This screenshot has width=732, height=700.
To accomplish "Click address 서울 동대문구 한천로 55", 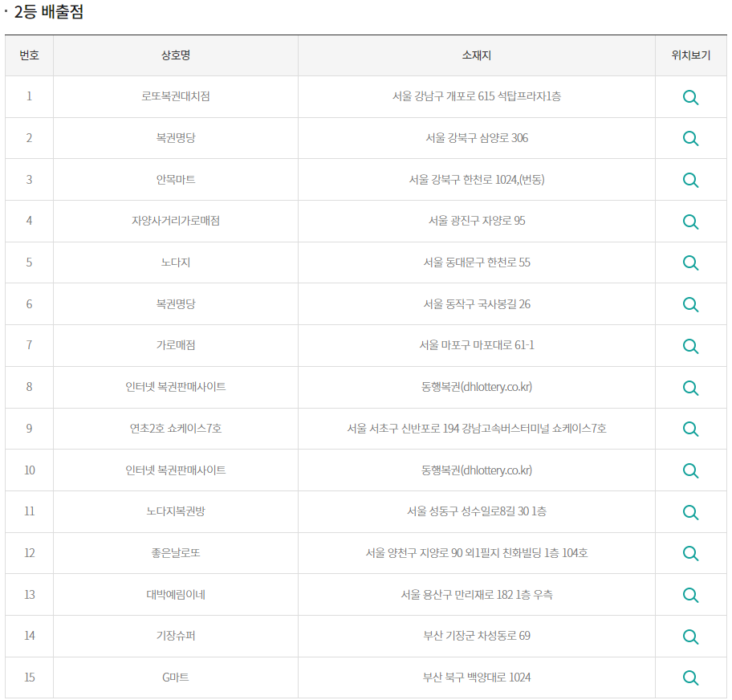I will click(x=476, y=262).
